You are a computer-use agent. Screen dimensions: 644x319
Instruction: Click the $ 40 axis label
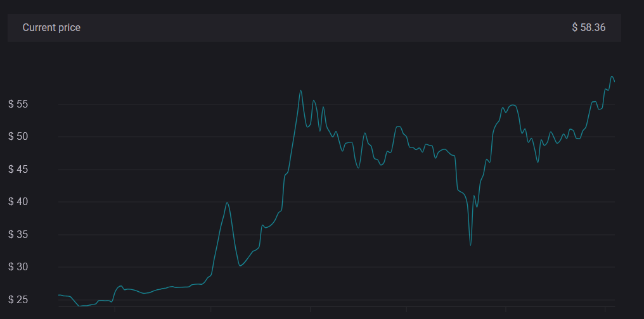pos(18,202)
